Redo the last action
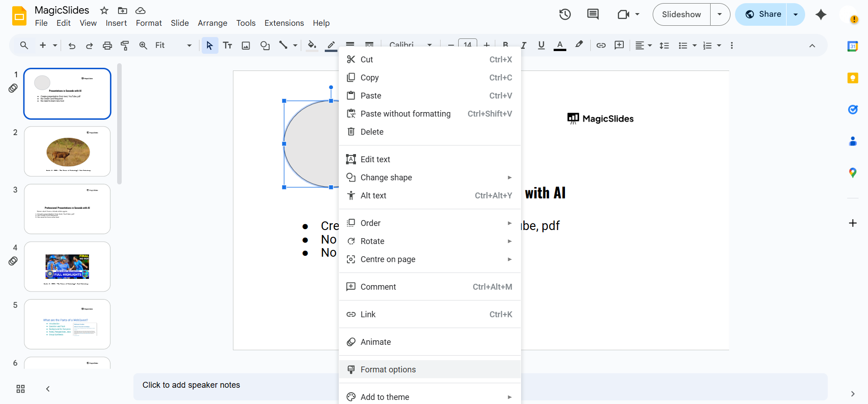Image resolution: width=868 pixels, height=404 pixels. [90, 45]
